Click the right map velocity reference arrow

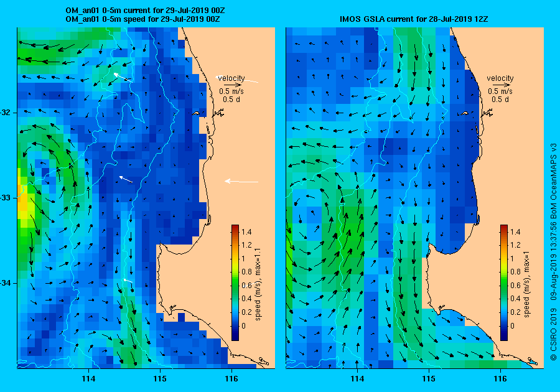click(x=503, y=85)
